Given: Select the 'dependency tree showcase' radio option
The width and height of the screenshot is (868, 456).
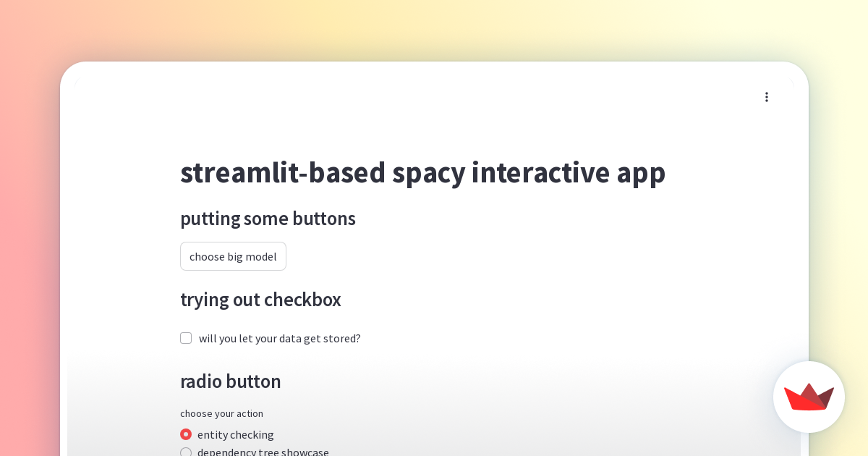Looking at the screenshot, I should point(186,452).
